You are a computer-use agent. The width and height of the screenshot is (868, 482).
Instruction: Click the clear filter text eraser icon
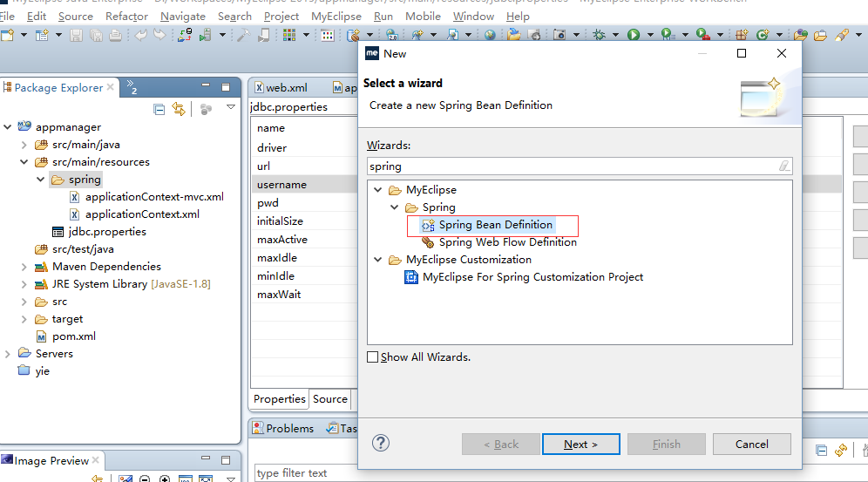coord(783,166)
